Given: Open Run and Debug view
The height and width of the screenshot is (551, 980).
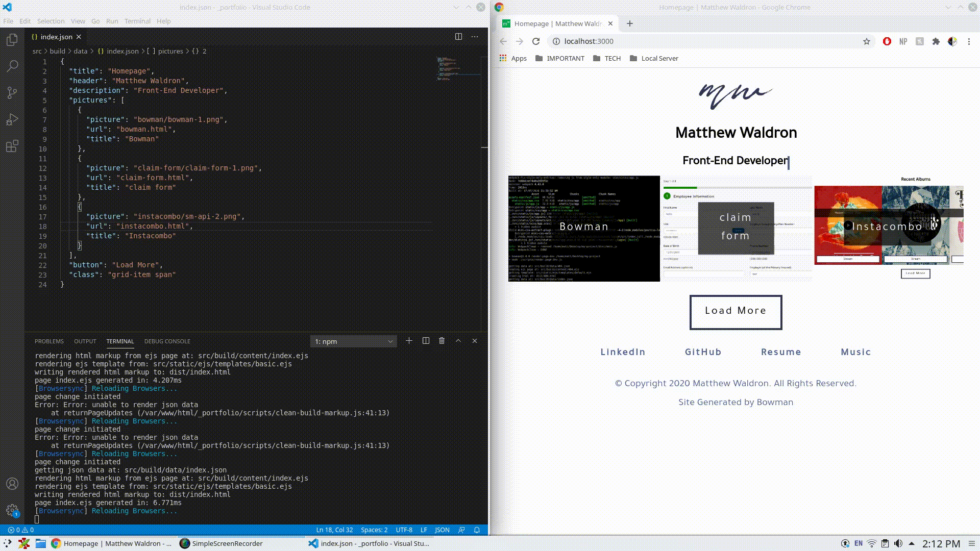Looking at the screenshot, I should pos(12,119).
